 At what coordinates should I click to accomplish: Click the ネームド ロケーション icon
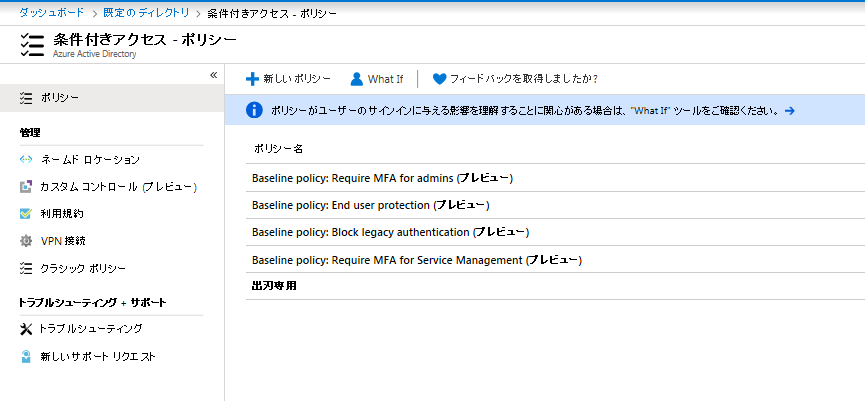25,160
